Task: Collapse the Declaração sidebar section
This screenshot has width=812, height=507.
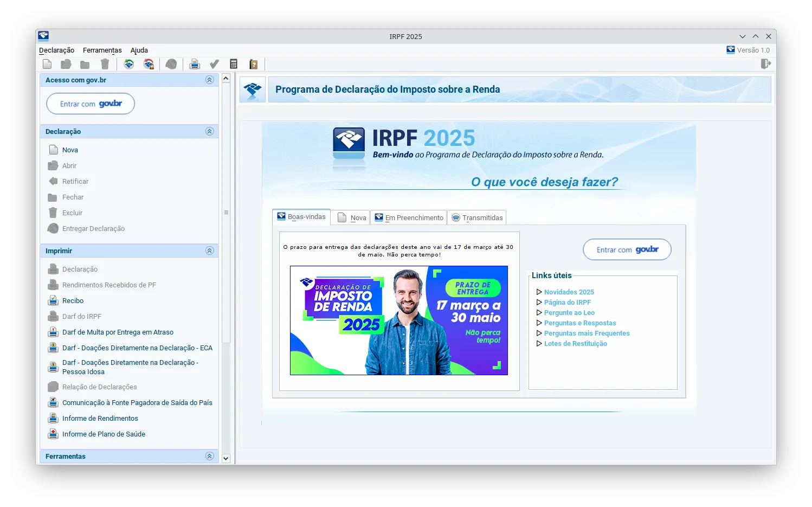Action: 209,131
